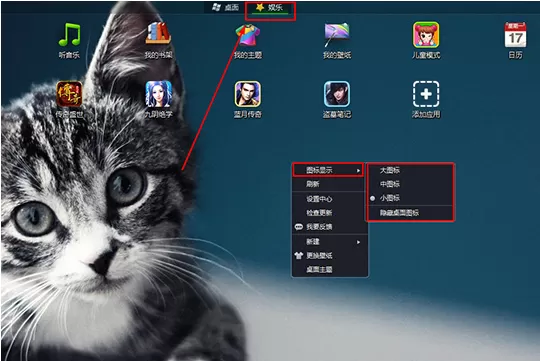This screenshot has width=540, height=361.
Task: Launch the 传奇盛世 game icon
Action: coord(69,94)
